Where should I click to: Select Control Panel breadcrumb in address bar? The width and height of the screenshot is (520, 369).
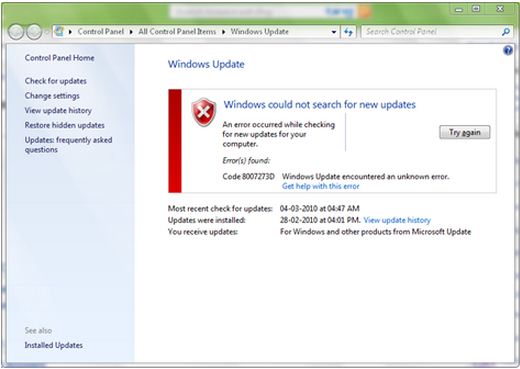101,32
